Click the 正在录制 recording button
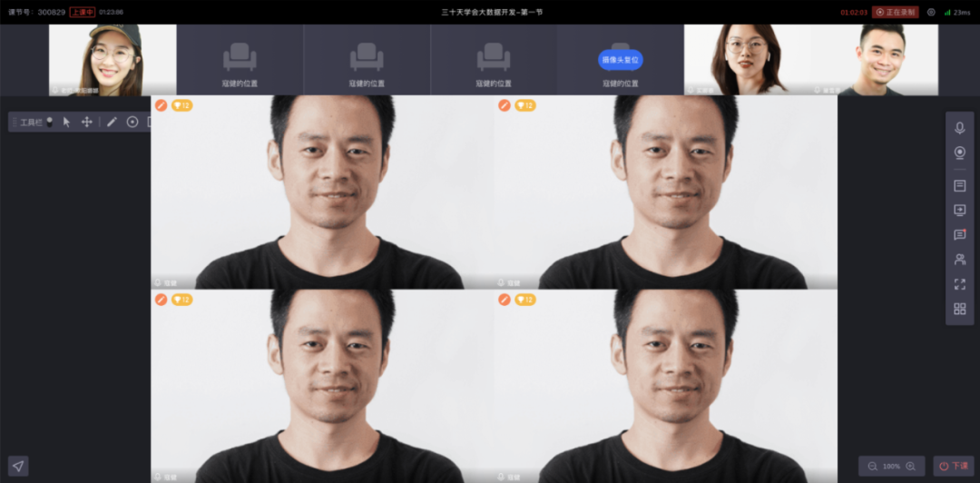Image resolution: width=980 pixels, height=483 pixels. tap(896, 12)
